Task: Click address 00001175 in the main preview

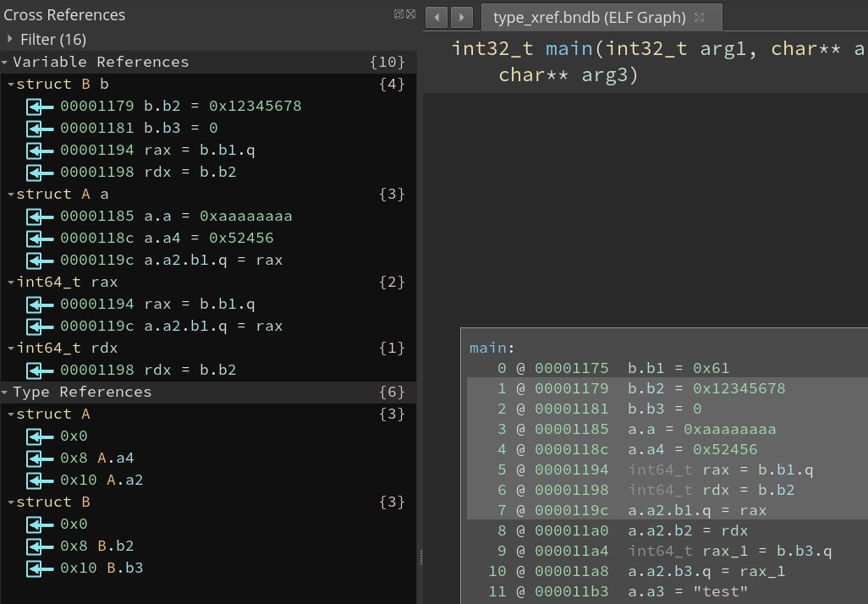Action: [571, 368]
